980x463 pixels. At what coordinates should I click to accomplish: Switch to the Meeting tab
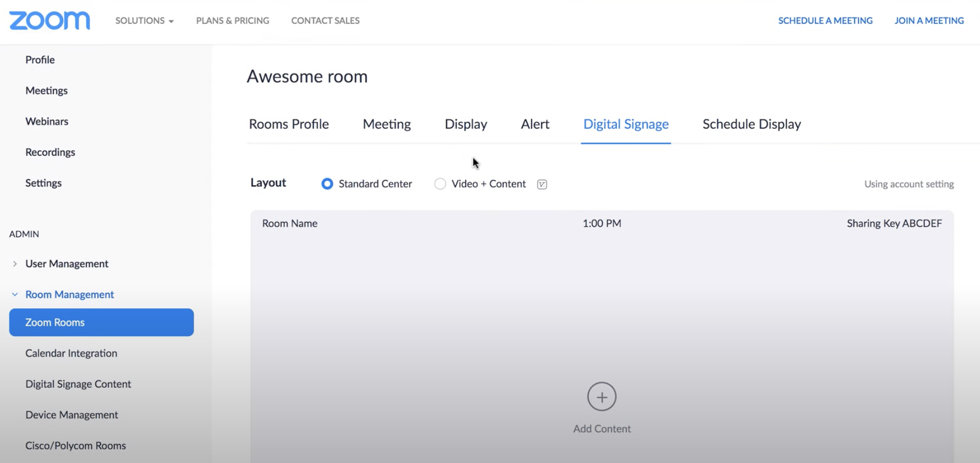point(387,124)
